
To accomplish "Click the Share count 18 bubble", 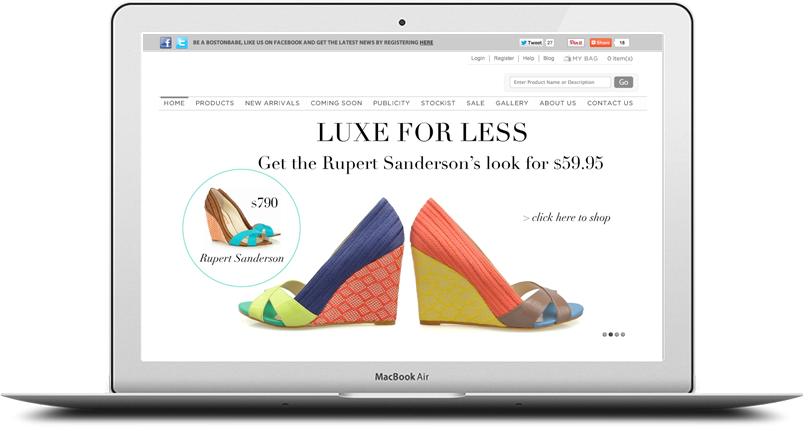I will [x=621, y=43].
